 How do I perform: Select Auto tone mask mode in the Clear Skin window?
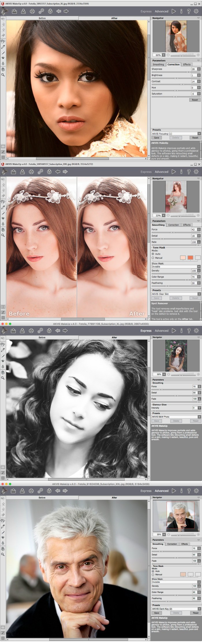pos(153,254)
